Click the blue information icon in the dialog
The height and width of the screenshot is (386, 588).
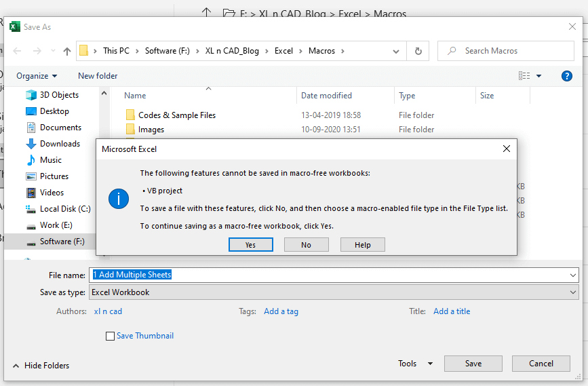point(119,199)
